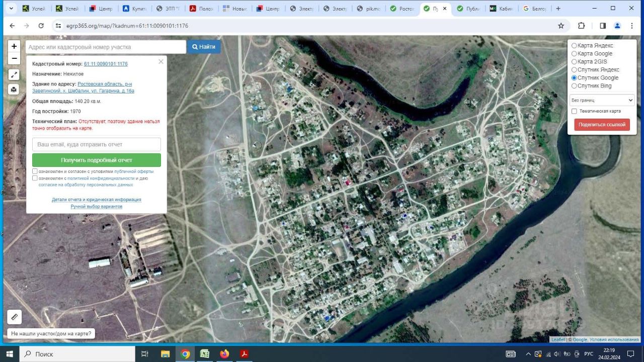Viewport: 644px width, 362px height.
Task: Close the cadastral info panel
Action: coord(161,61)
